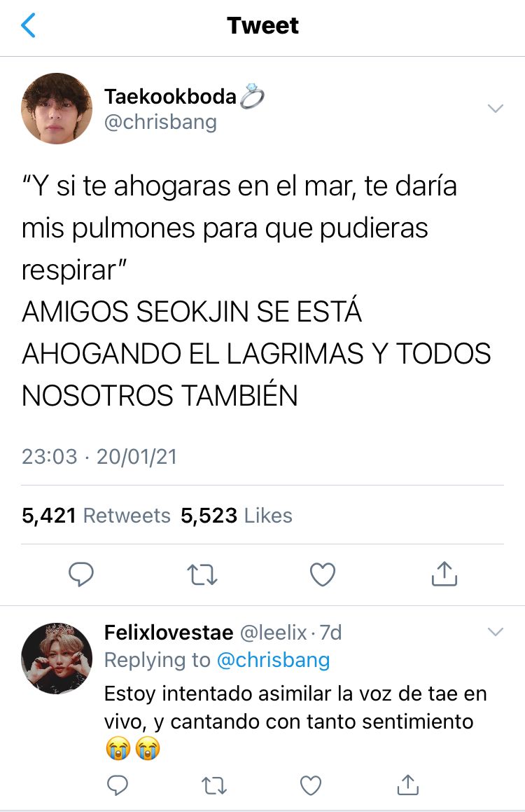
Task: Reply to the main Taekookboda tweet
Action: [x=81, y=574]
